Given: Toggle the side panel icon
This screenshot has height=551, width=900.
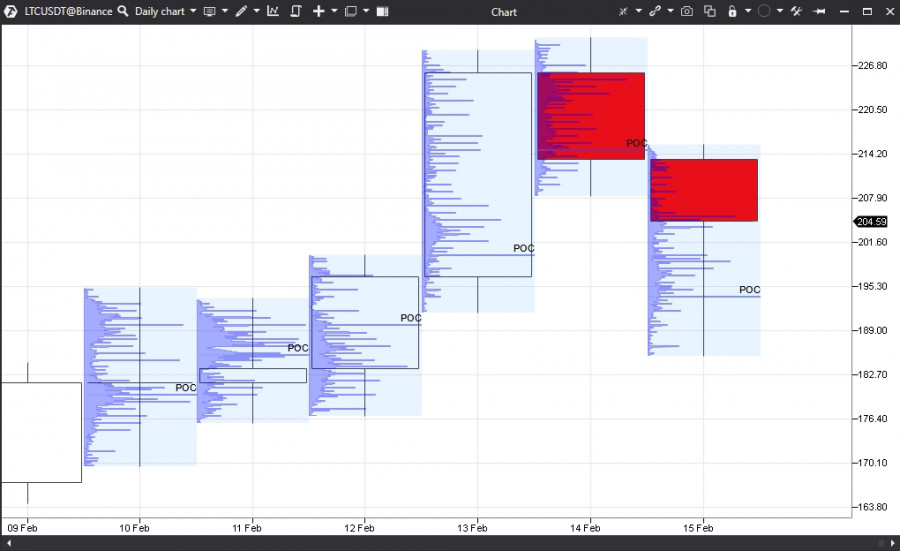Looking at the screenshot, I should (x=382, y=11).
